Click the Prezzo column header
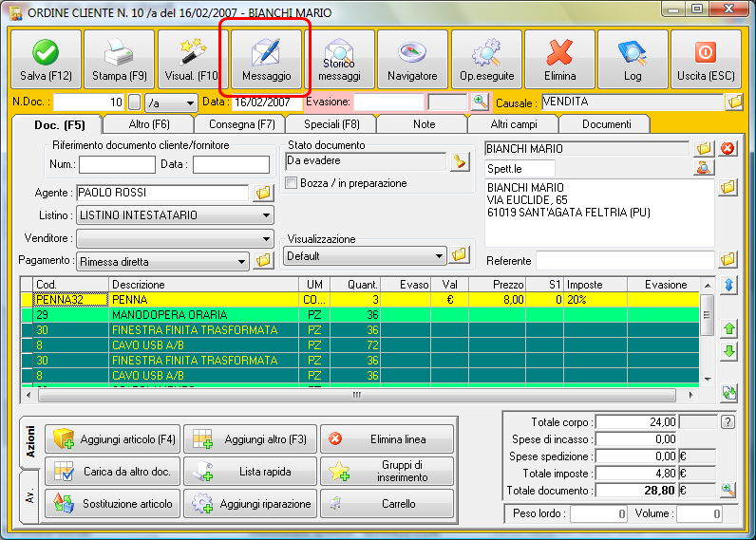The image size is (756, 540). [497, 285]
